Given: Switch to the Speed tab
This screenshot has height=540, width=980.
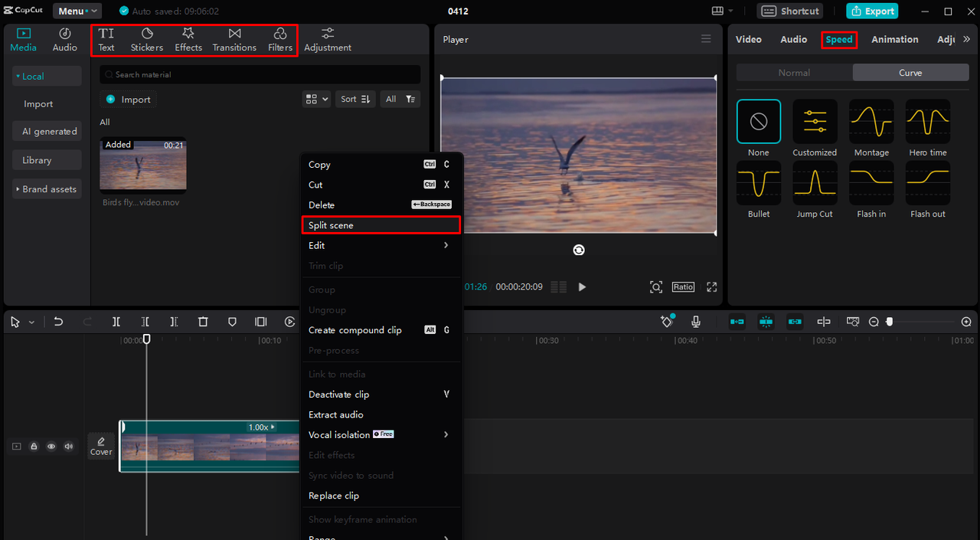Looking at the screenshot, I should tap(839, 39).
